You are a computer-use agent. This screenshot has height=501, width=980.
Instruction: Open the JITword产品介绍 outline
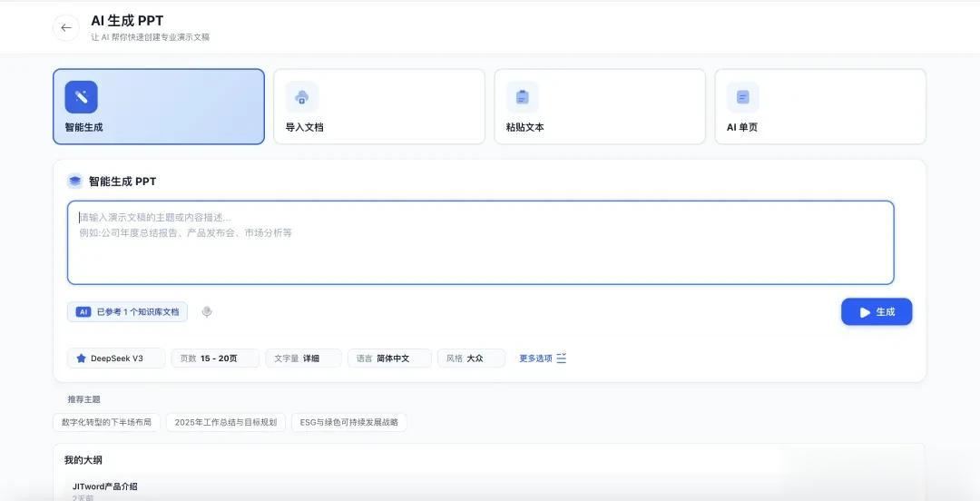tap(105, 486)
